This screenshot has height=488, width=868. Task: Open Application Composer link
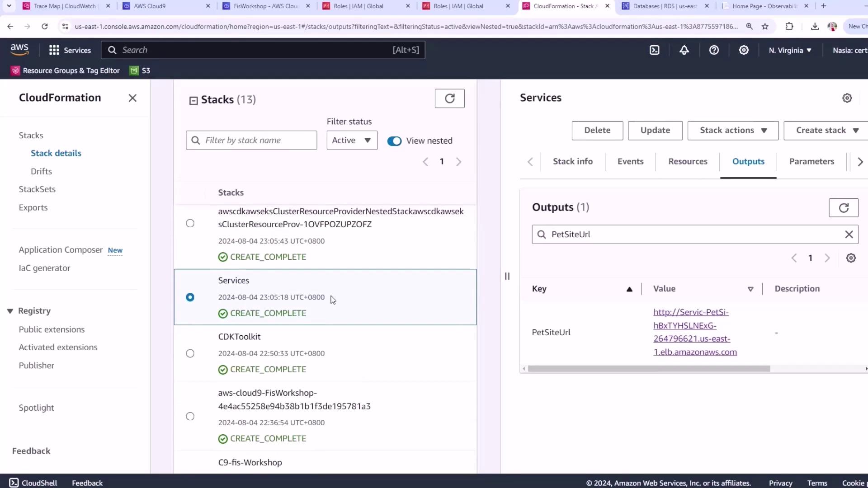click(x=61, y=250)
